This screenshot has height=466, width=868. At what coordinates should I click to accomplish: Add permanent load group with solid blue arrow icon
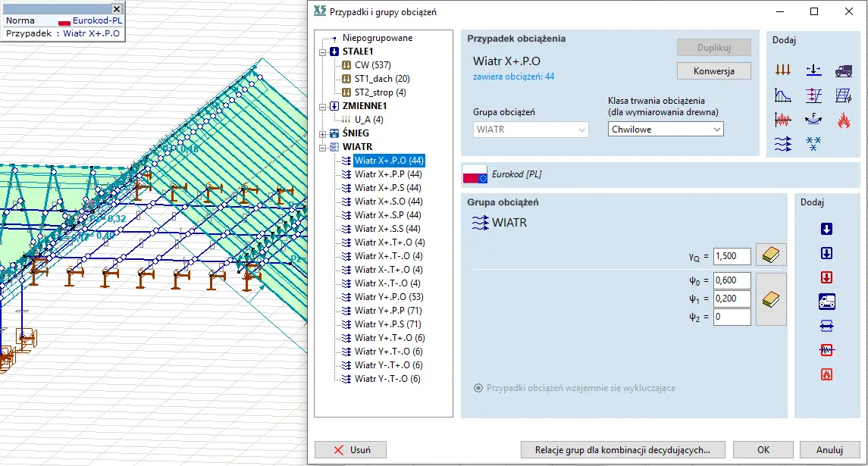coord(827,229)
